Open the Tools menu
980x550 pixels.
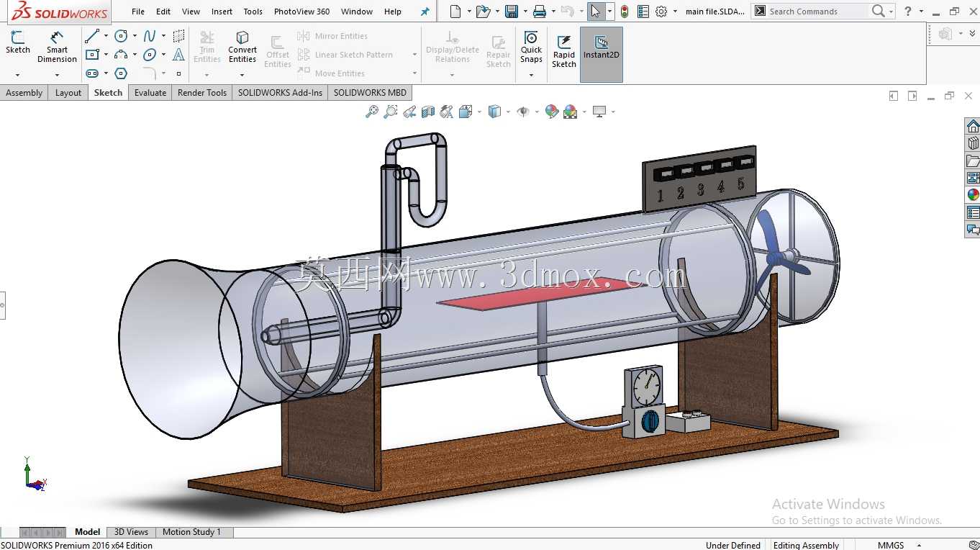[x=253, y=12]
